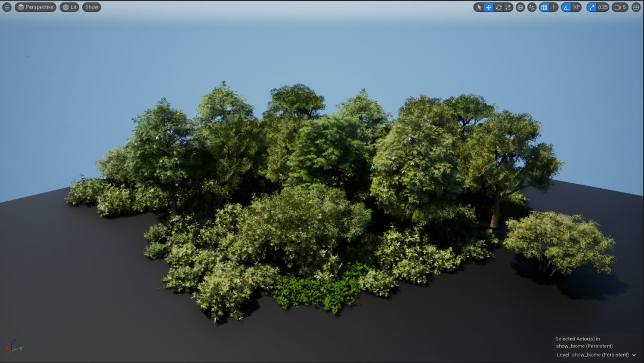Image resolution: width=644 pixels, height=363 pixels.
Task: Expand the Level show_biome dropdown chevron
Action: coord(634,355)
